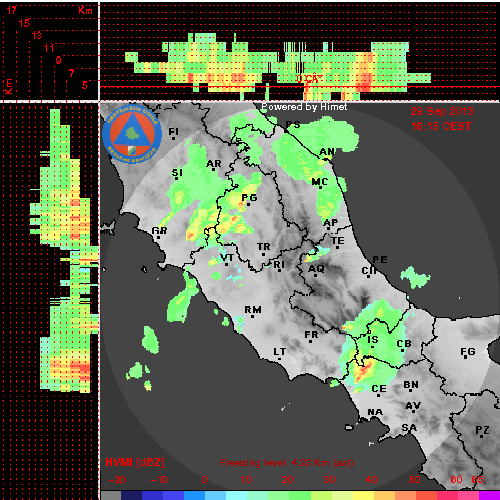The width and height of the screenshot is (500, 500).
Task: Click the "60" dBZ scale value
Action: pos(456,480)
